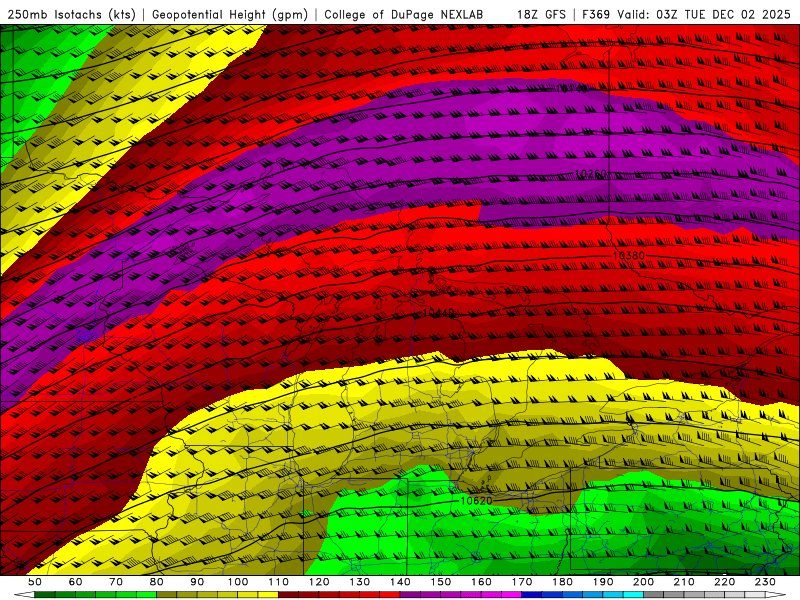Image resolution: width=800 pixels, height=600 pixels.
Task: Click the 190 value on the color scale
Action: point(603,582)
